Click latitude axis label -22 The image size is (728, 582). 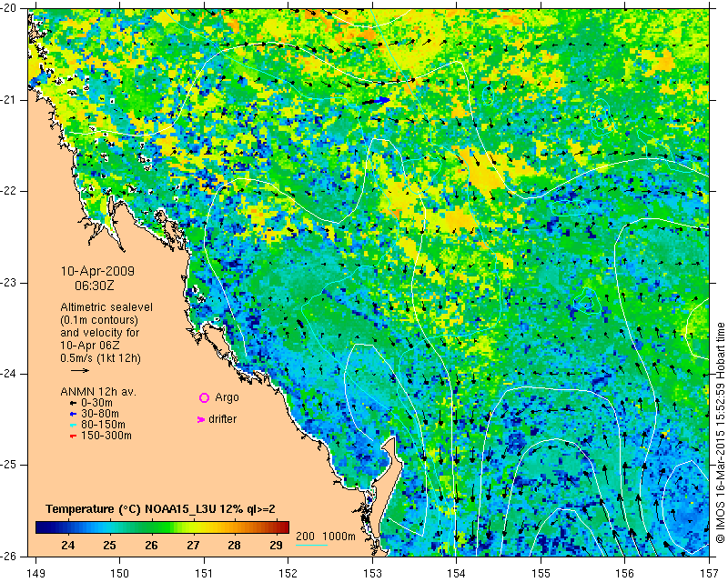(9, 191)
